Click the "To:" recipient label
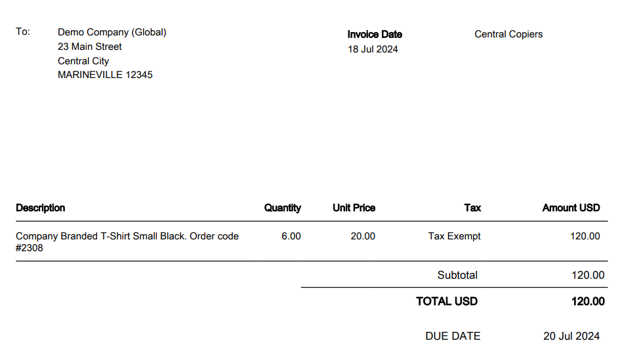Viewport: 620px width, 364px height. (x=23, y=31)
